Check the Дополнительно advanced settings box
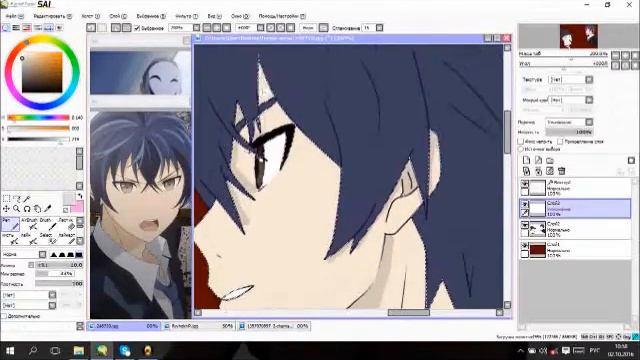Viewport: 640px width, 360px height. 4,316
